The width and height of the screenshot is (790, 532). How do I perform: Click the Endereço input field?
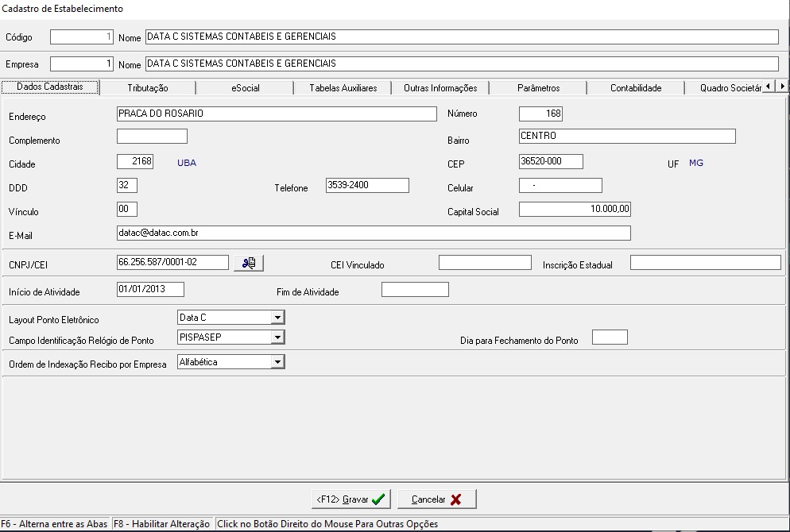pyautogui.click(x=276, y=114)
